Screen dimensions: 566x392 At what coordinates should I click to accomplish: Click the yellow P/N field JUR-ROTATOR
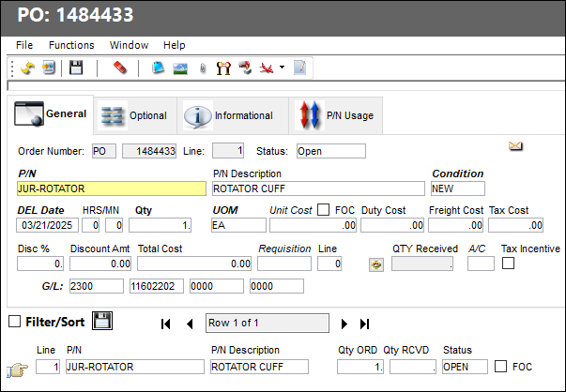pyautogui.click(x=112, y=188)
